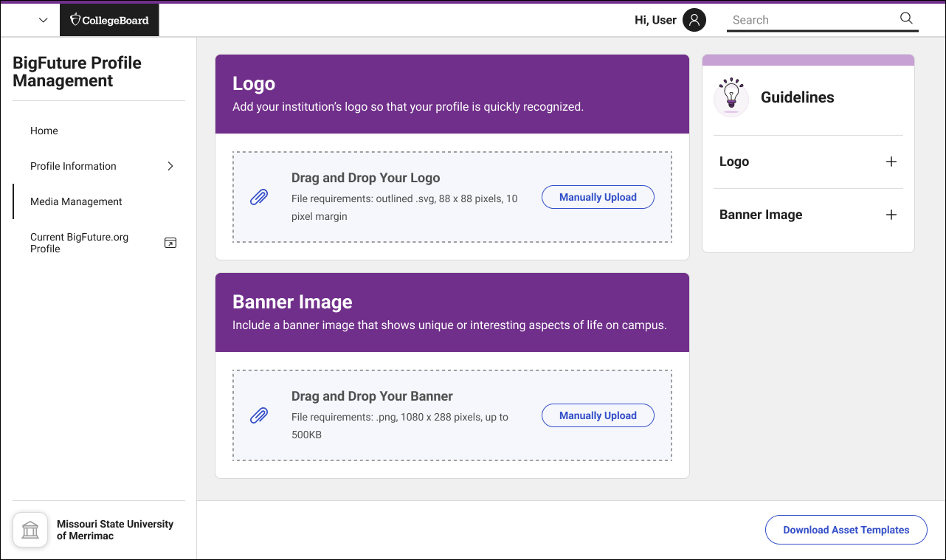Click the logo file requirements text
Image resolution: width=946 pixels, height=560 pixels.
tap(404, 207)
